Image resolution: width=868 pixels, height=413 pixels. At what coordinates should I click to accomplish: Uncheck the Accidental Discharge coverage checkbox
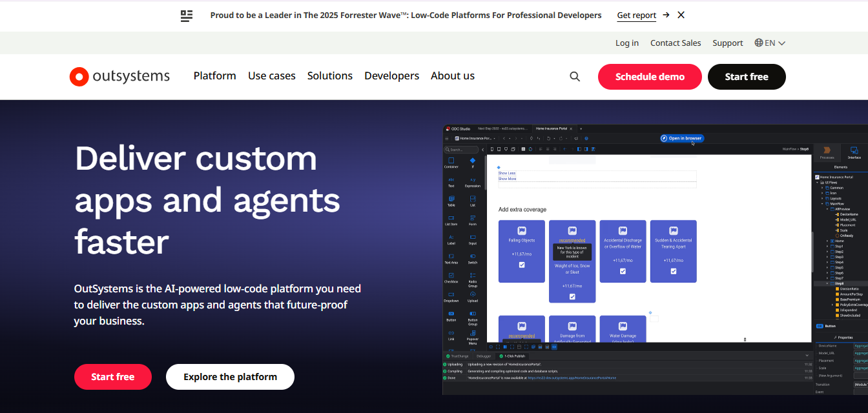(x=623, y=271)
